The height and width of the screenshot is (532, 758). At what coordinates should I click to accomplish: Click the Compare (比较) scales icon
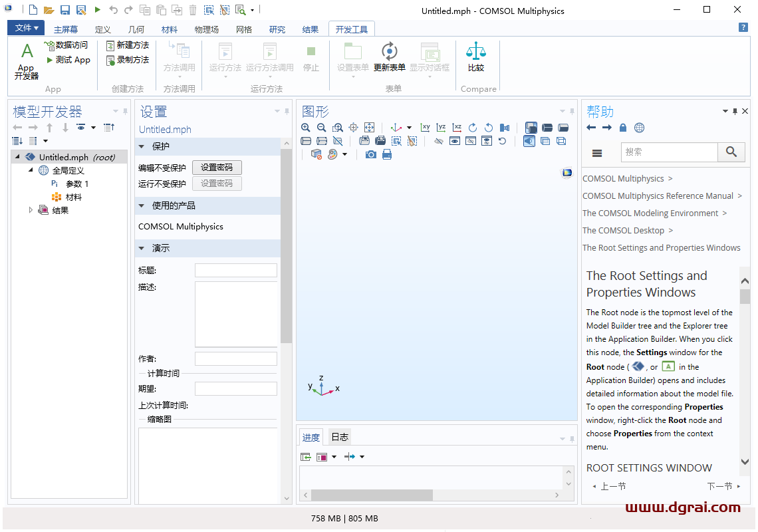(x=476, y=57)
